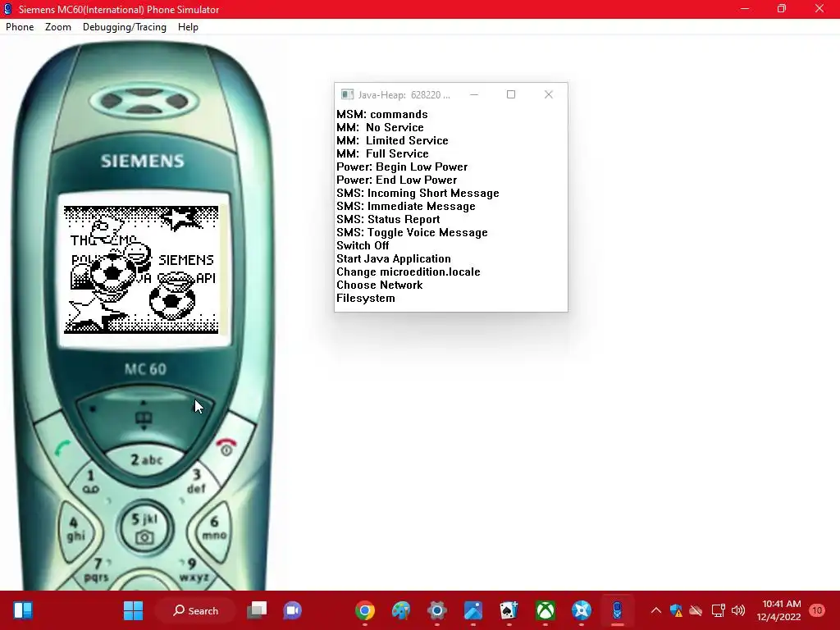Select 'SMS: Toggle Voice Message' entry
The height and width of the screenshot is (630, 840).
[412, 232]
